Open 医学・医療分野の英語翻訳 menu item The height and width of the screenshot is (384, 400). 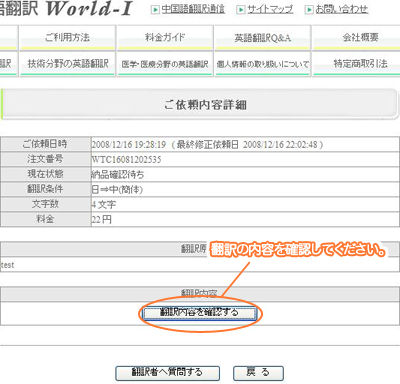click(x=165, y=64)
